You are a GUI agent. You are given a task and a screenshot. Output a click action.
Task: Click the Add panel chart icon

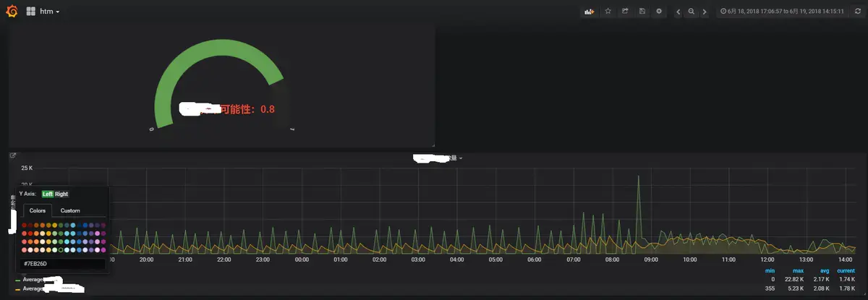(590, 12)
